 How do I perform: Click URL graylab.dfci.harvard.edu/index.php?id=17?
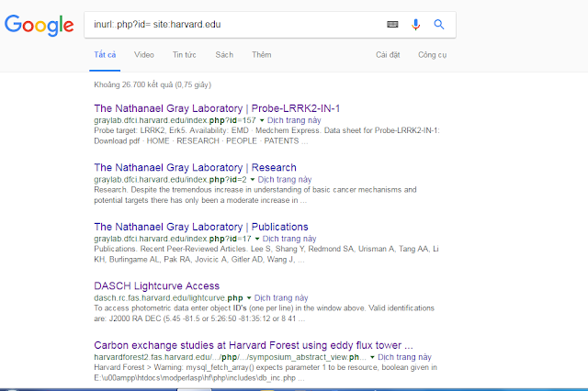tap(173, 239)
